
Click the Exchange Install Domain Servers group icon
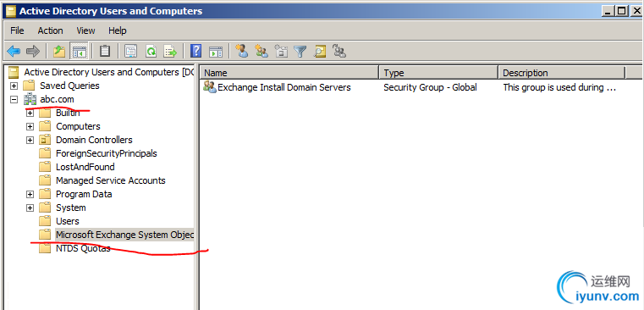tap(210, 87)
